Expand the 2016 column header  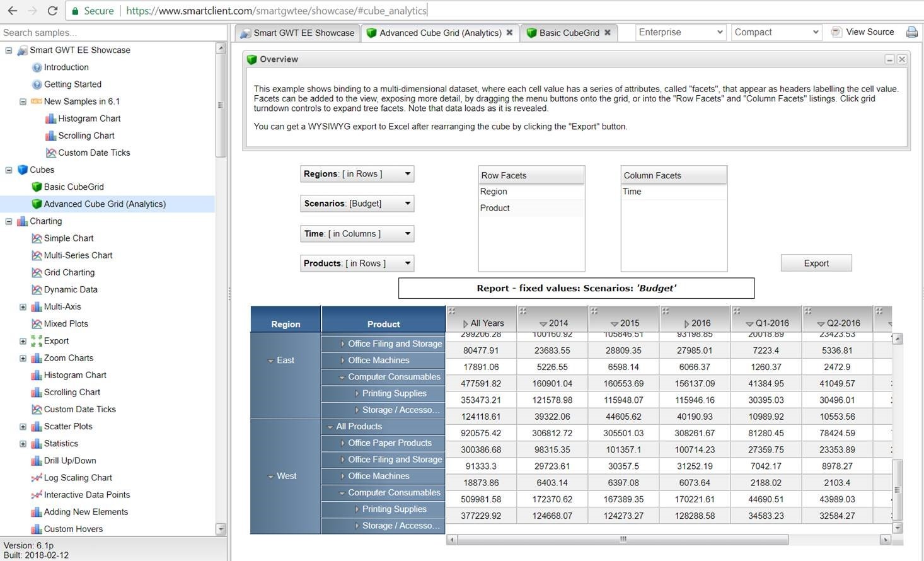coord(688,323)
